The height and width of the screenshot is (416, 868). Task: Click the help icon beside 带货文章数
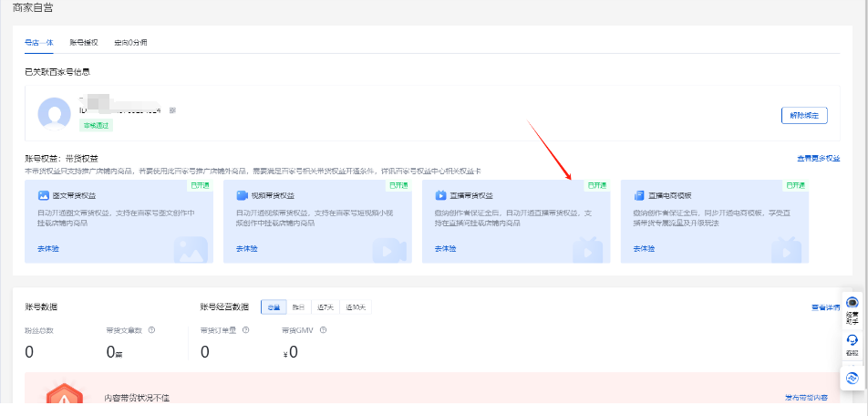(151, 330)
